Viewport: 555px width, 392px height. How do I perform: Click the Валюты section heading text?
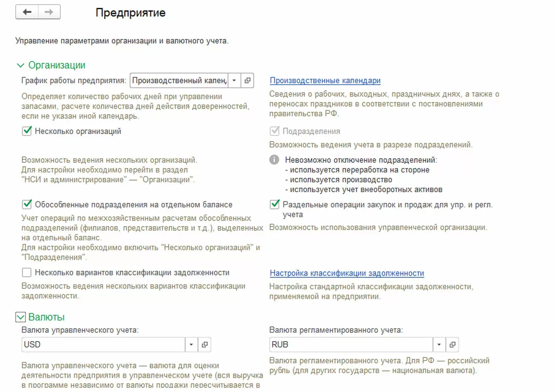pyautogui.click(x=47, y=317)
